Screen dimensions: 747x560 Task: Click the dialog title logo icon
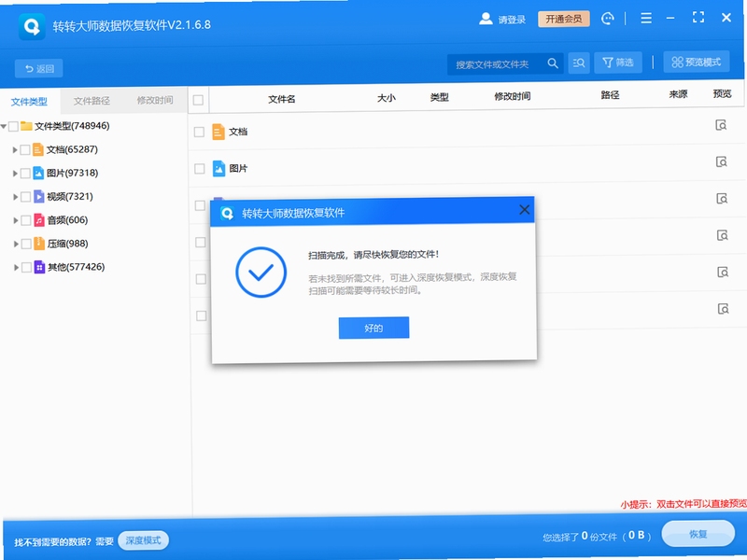(x=227, y=213)
